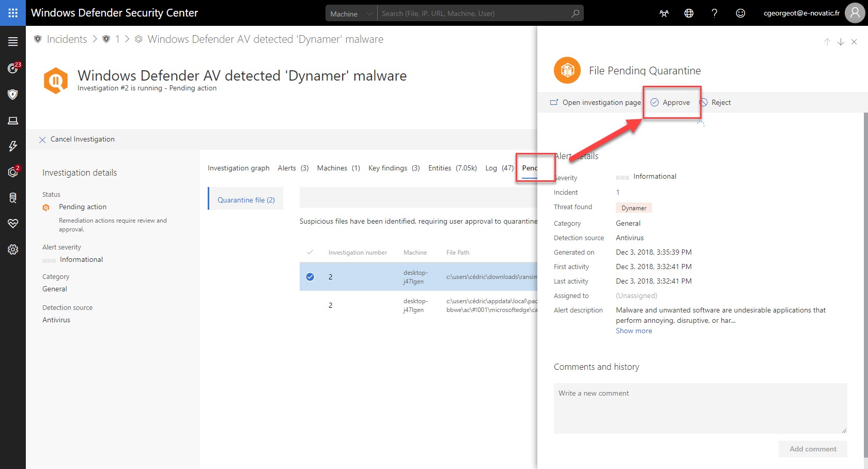Open the heart service health icon
This screenshot has width=868, height=469.
(x=13, y=224)
